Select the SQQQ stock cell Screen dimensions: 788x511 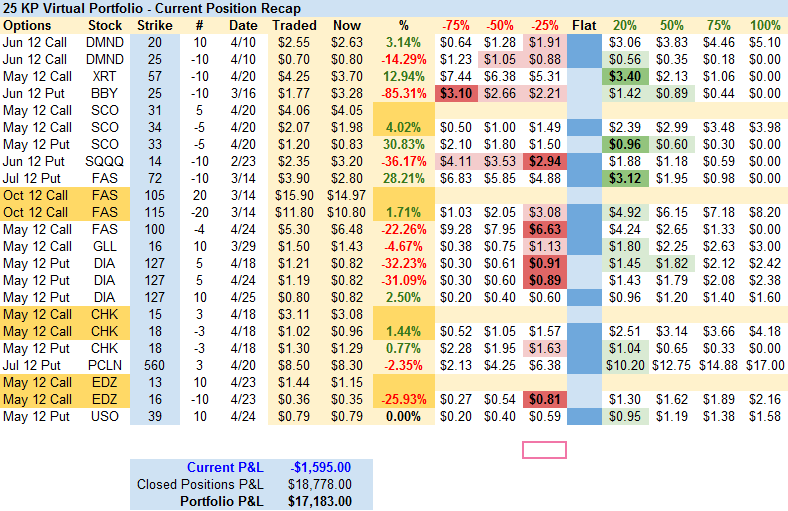[x=105, y=161]
